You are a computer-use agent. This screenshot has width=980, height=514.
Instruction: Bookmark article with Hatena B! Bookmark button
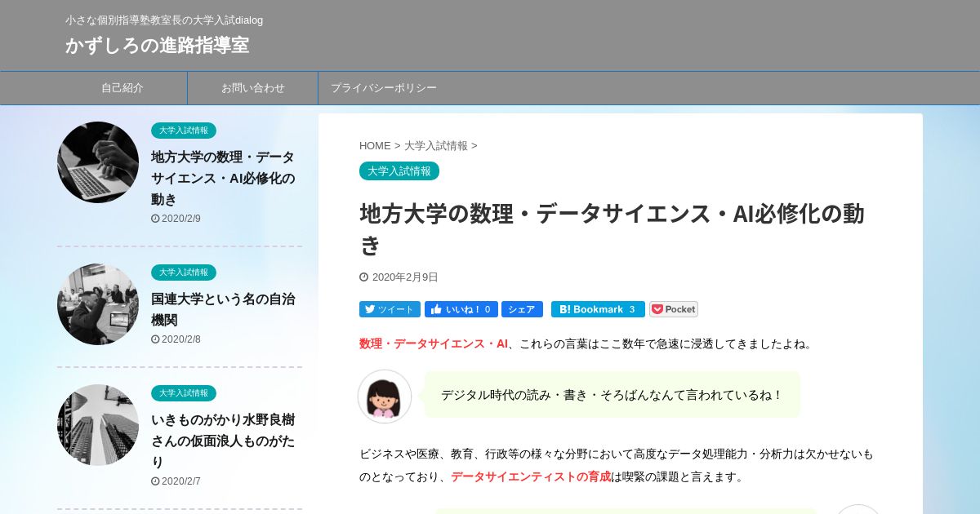tap(598, 309)
